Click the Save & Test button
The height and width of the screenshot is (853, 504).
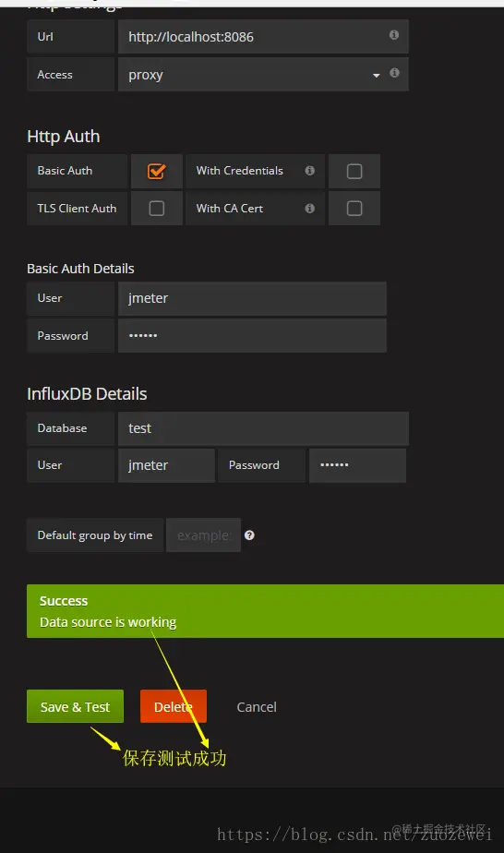click(x=75, y=706)
